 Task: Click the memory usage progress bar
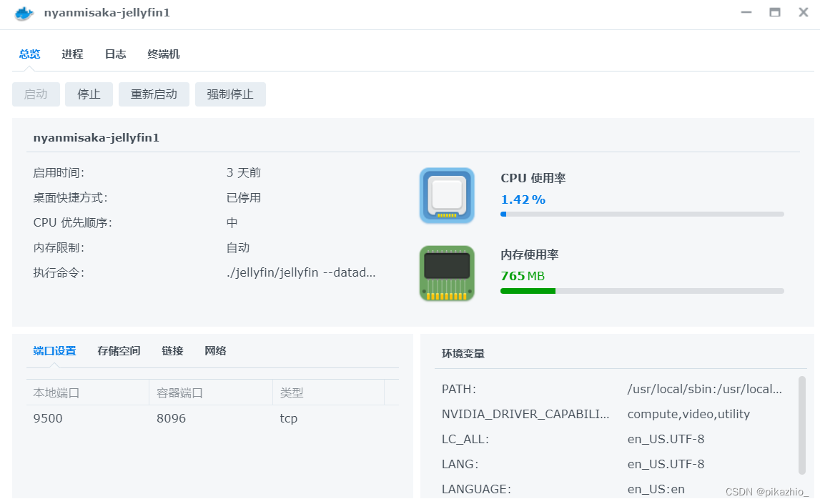click(x=642, y=291)
